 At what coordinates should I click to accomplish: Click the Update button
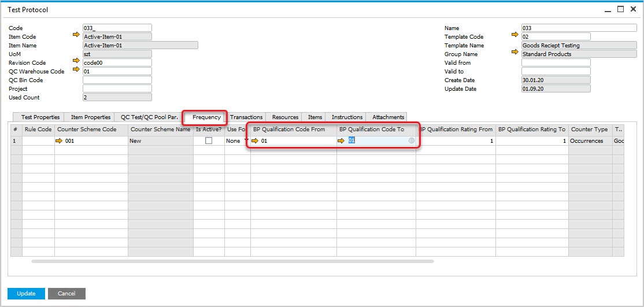[x=26, y=294]
